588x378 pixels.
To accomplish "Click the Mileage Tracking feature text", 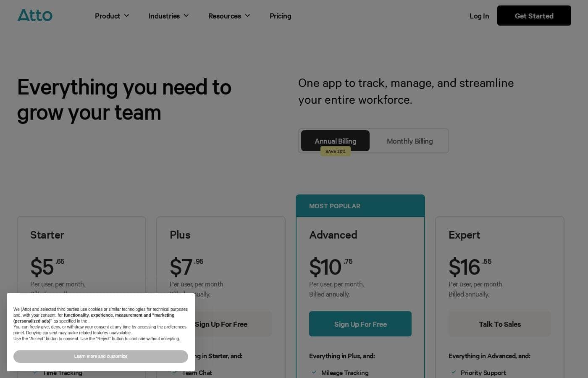I will click(345, 373).
